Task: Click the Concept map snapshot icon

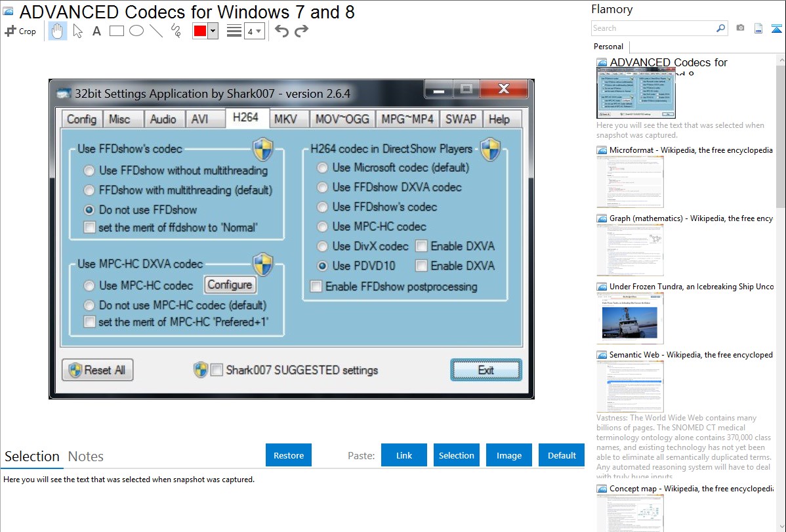Action: tap(602, 488)
